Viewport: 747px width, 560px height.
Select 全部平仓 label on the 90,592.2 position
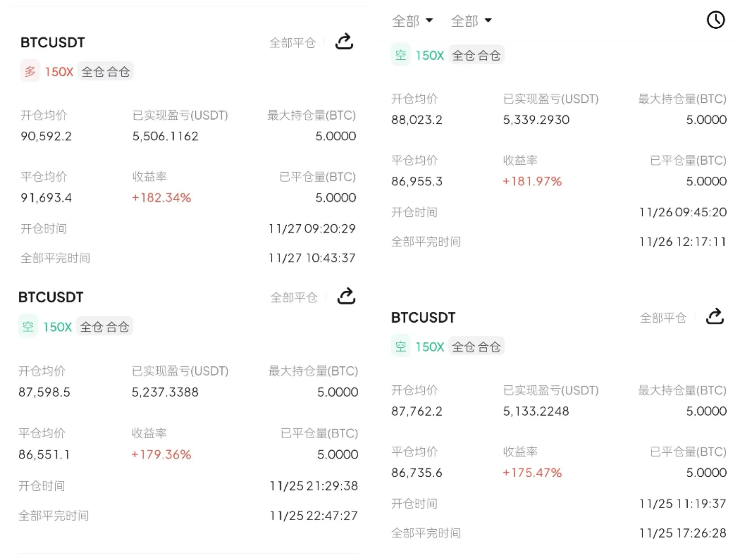pyautogui.click(x=293, y=43)
